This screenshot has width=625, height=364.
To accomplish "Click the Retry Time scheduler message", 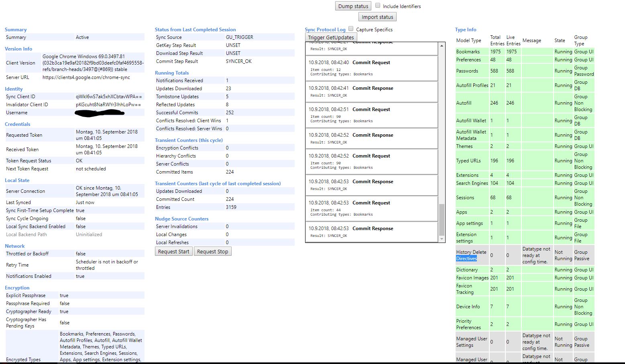I will pos(107,265).
